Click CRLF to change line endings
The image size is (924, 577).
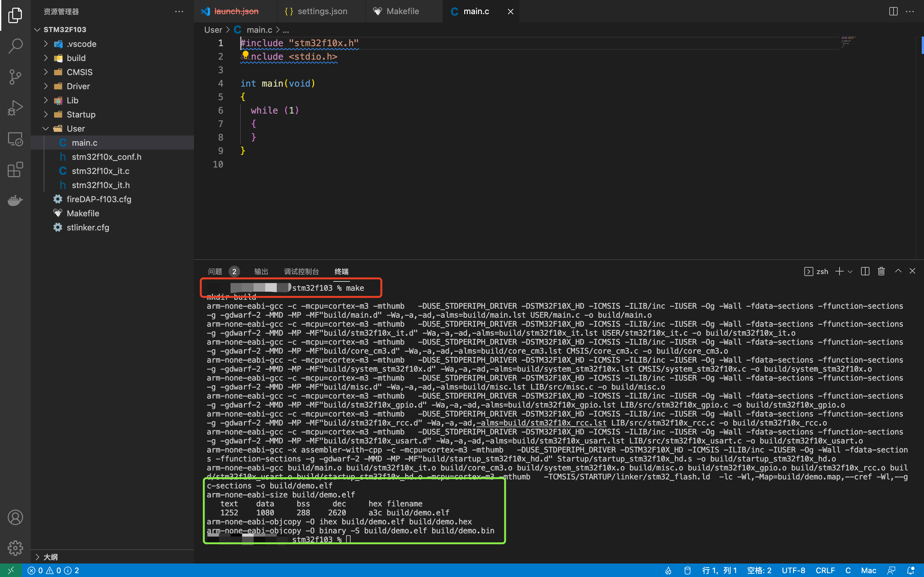(825, 570)
